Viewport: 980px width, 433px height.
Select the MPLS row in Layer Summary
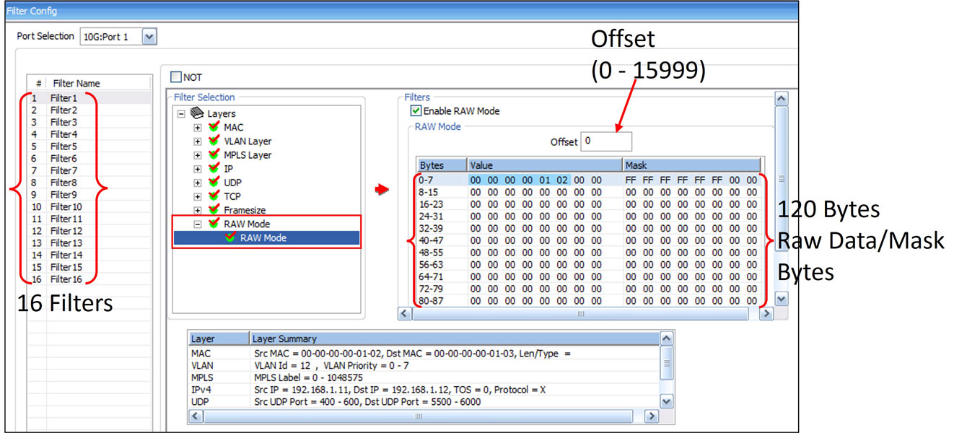tap(424, 377)
